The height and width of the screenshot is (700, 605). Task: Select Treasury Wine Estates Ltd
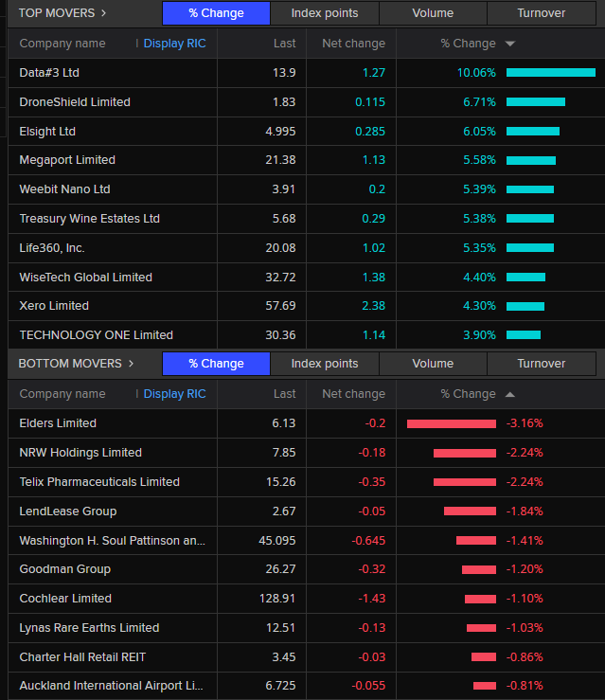click(x=89, y=219)
